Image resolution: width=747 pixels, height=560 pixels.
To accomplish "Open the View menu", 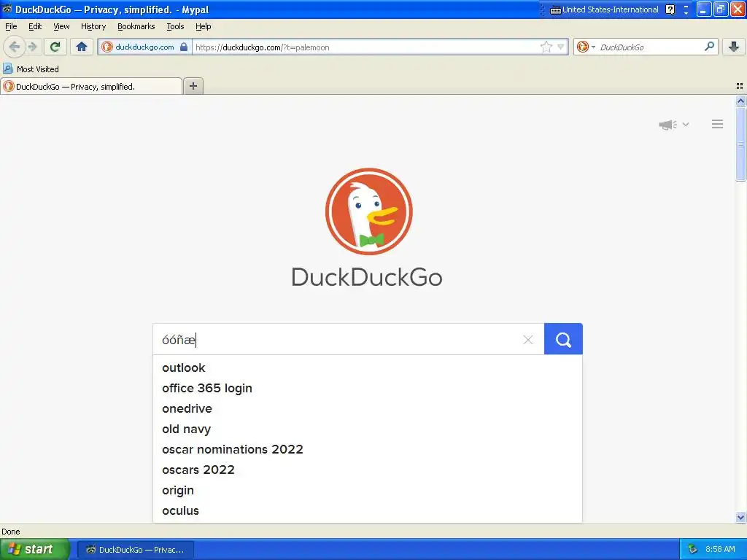I will coord(61,26).
